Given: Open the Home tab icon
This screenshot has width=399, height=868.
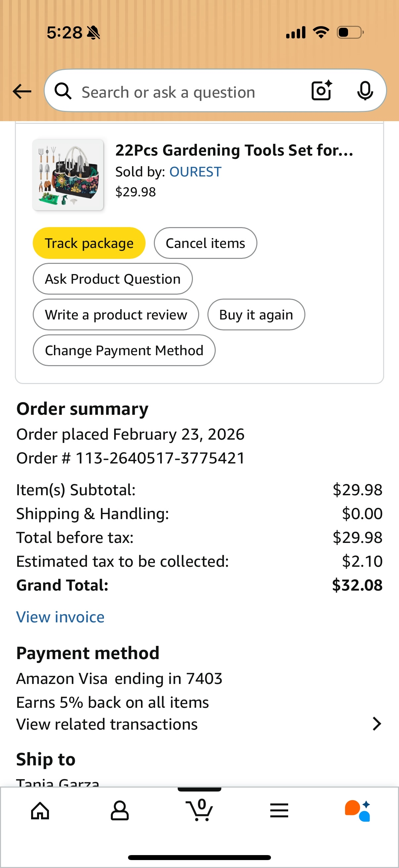Looking at the screenshot, I should tap(40, 810).
